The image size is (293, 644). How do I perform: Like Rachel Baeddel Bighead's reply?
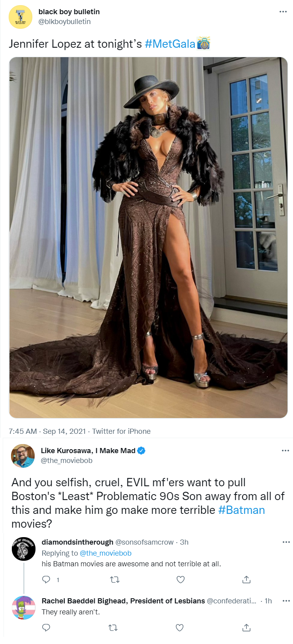point(180,627)
